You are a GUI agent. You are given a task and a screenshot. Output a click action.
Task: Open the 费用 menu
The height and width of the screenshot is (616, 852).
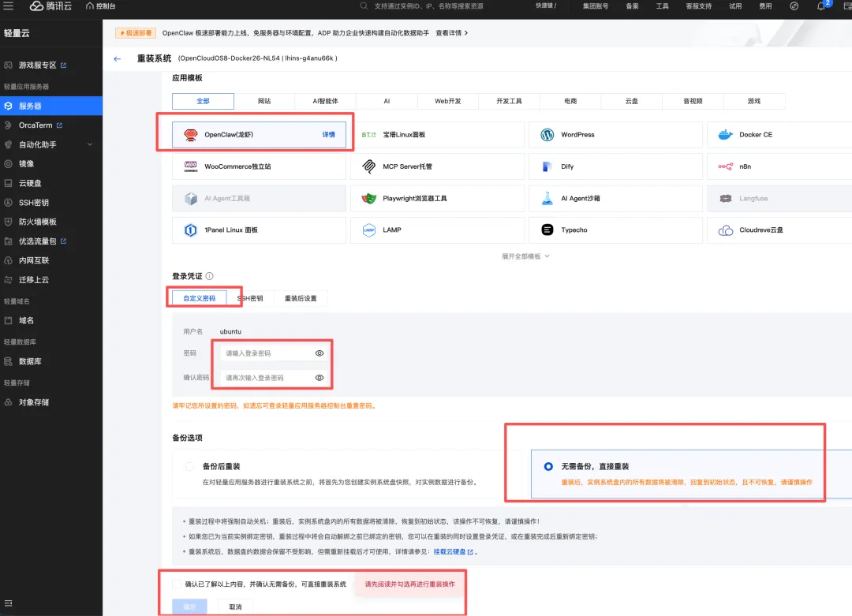(765, 6)
